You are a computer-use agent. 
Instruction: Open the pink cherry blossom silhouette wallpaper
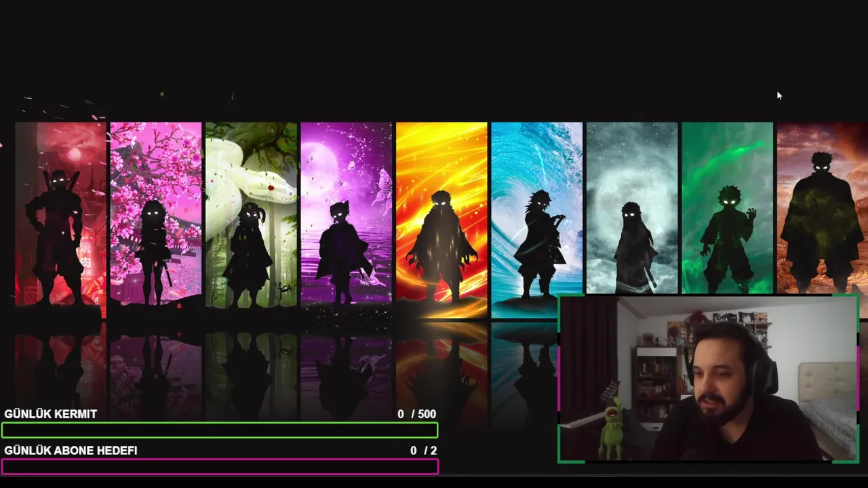[x=155, y=214]
